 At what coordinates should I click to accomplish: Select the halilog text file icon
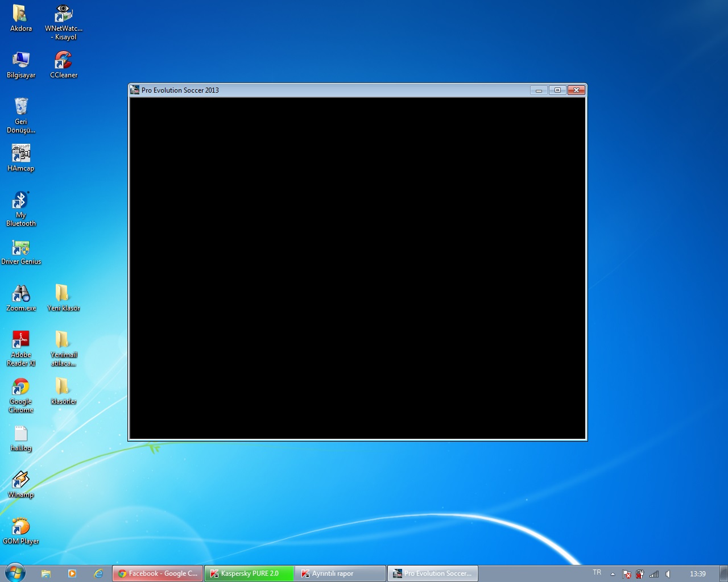pyautogui.click(x=21, y=438)
